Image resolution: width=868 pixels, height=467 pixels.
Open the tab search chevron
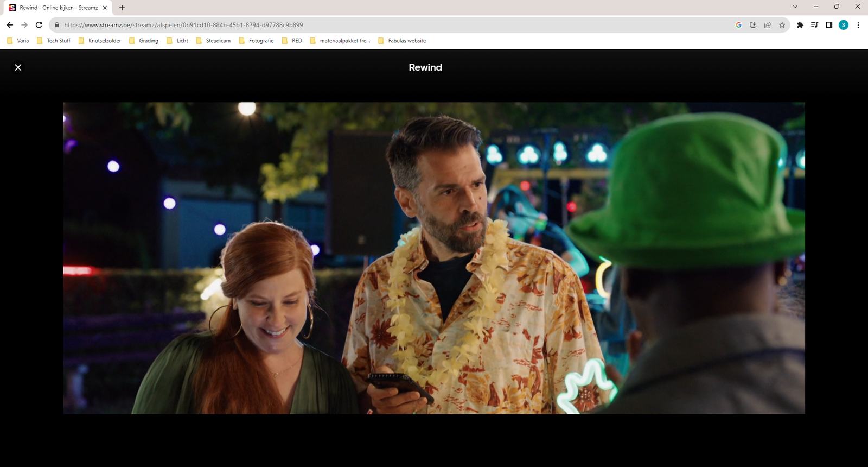pyautogui.click(x=795, y=7)
